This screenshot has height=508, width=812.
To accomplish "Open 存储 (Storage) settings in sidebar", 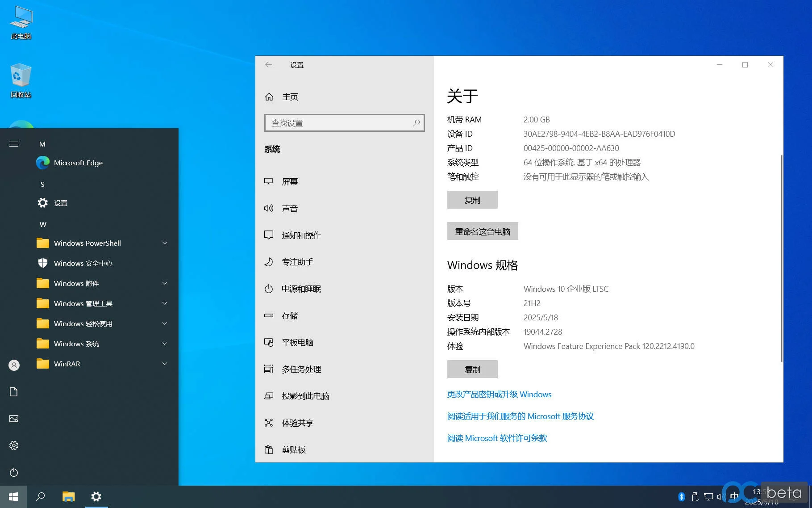I will pyautogui.click(x=289, y=315).
